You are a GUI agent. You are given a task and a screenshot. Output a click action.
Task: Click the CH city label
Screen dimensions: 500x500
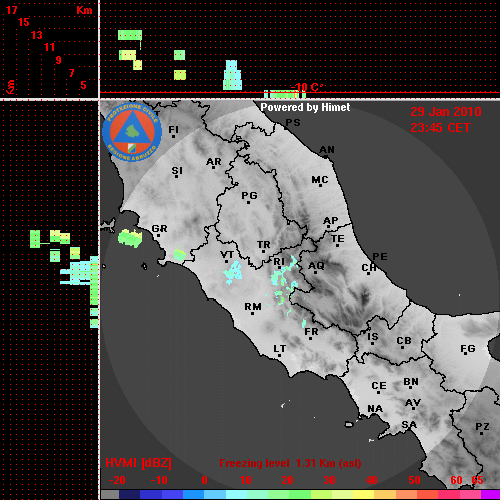(369, 267)
